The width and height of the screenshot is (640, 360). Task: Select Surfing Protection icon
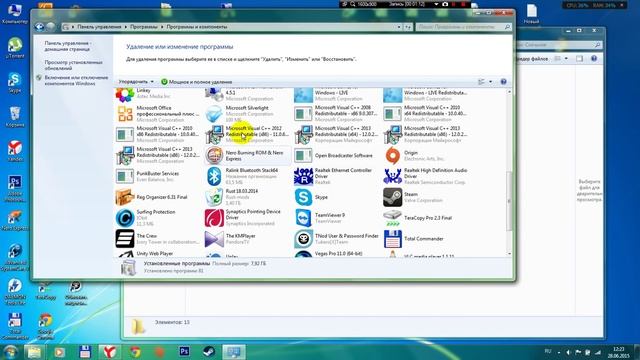coord(125,218)
